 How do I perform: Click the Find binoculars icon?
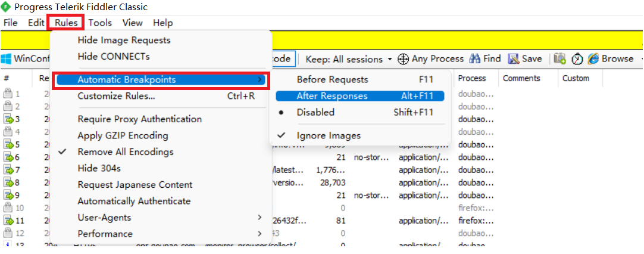click(x=475, y=59)
